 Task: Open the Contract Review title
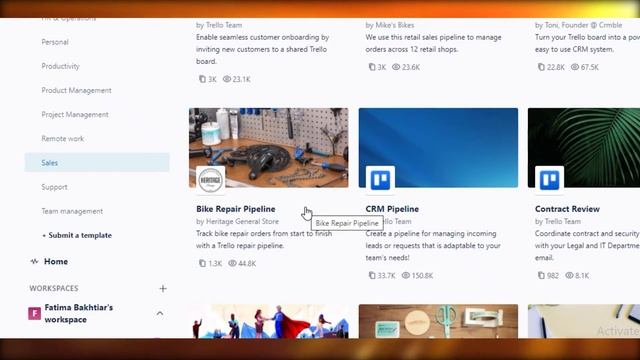(x=567, y=209)
